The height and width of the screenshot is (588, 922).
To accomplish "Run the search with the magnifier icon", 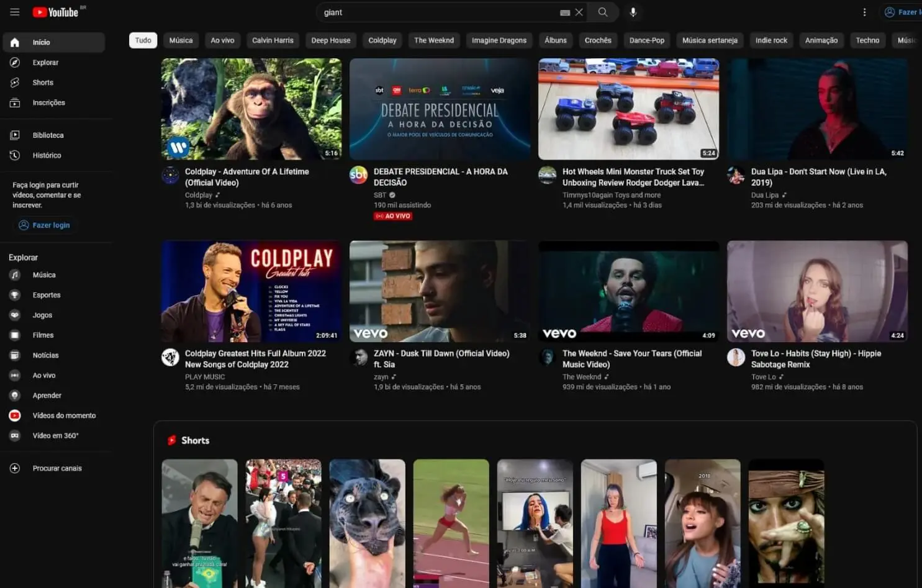I will pyautogui.click(x=602, y=12).
